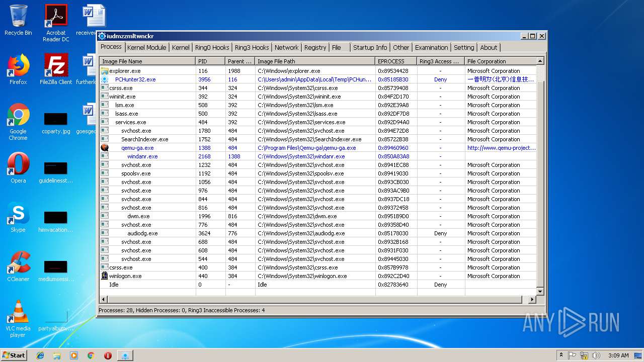Sort processes by PID column header
644x362 pixels.
pyautogui.click(x=210, y=61)
